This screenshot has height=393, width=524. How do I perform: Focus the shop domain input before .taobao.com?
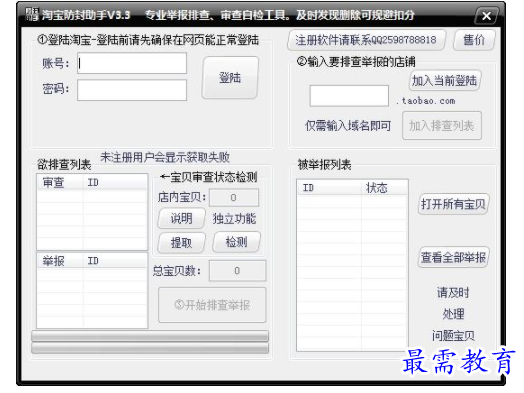click(349, 96)
